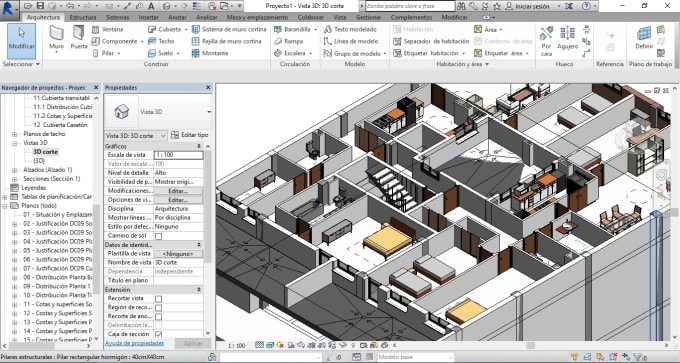Expand the Planos de techo node
The height and width of the screenshot is (363, 680).
pos(14,134)
